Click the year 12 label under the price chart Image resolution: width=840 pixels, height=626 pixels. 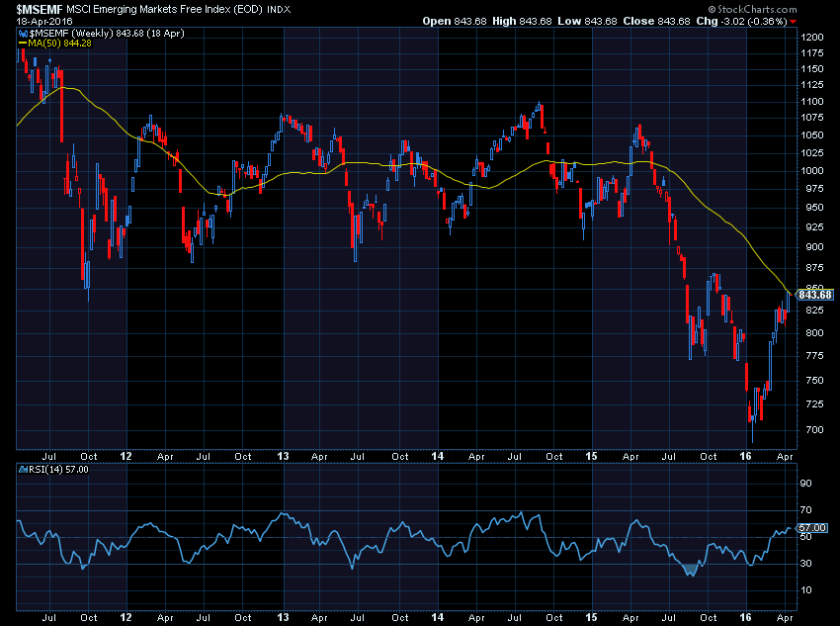click(126, 456)
